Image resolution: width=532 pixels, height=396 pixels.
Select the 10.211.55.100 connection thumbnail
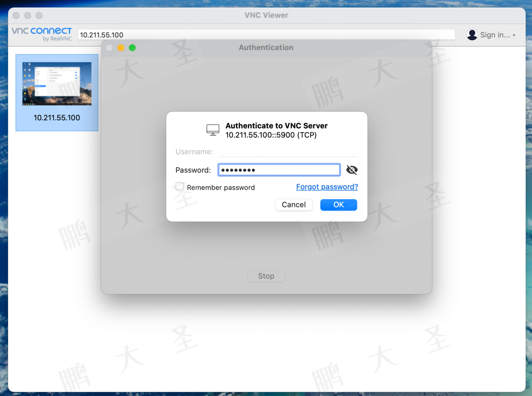pyautogui.click(x=57, y=84)
